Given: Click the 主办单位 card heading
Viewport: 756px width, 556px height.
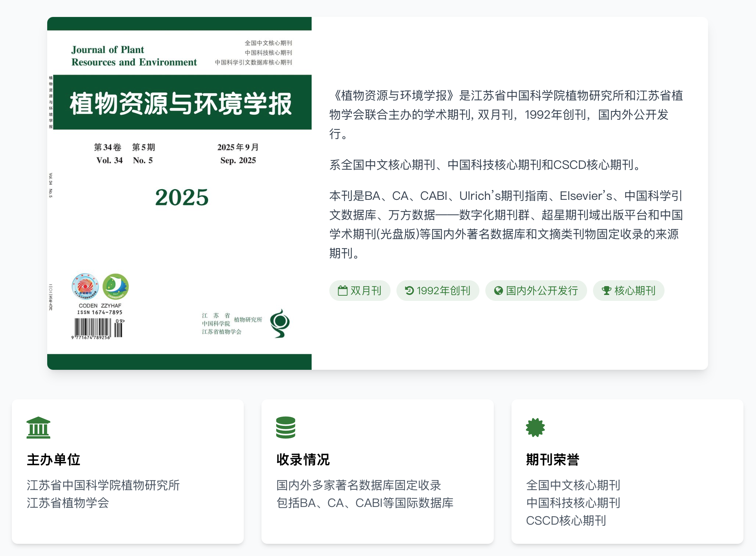Looking at the screenshot, I should pos(53,459).
